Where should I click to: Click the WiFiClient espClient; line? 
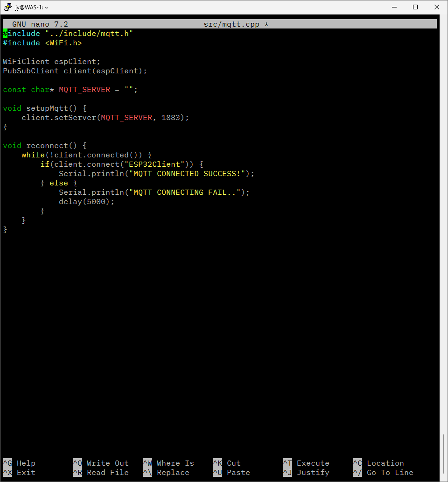pyautogui.click(x=52, y=62)
